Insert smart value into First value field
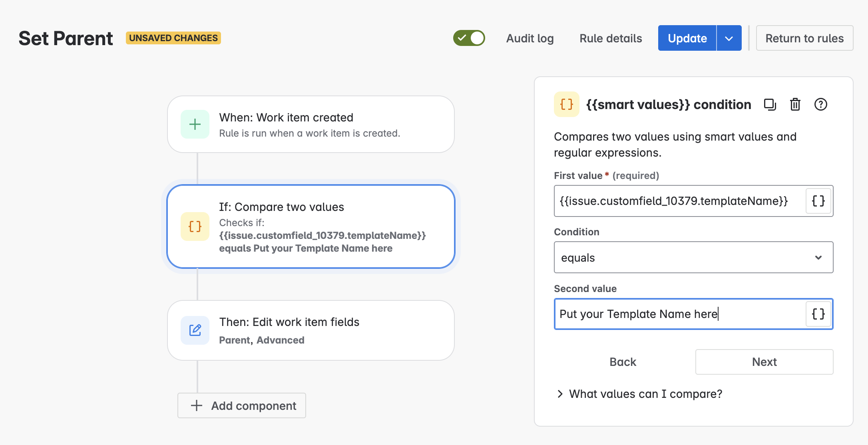This screenshot has width=868, height=445. tap(818, 201)
